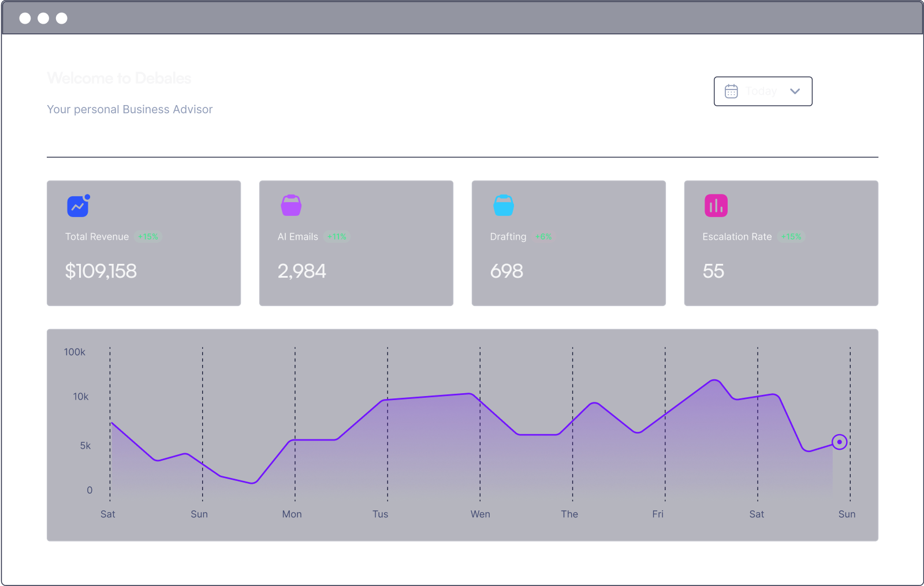Click the Your personal Business Advisor link
Viewport: 924px width, 586px height.
(x=129, y=109)
